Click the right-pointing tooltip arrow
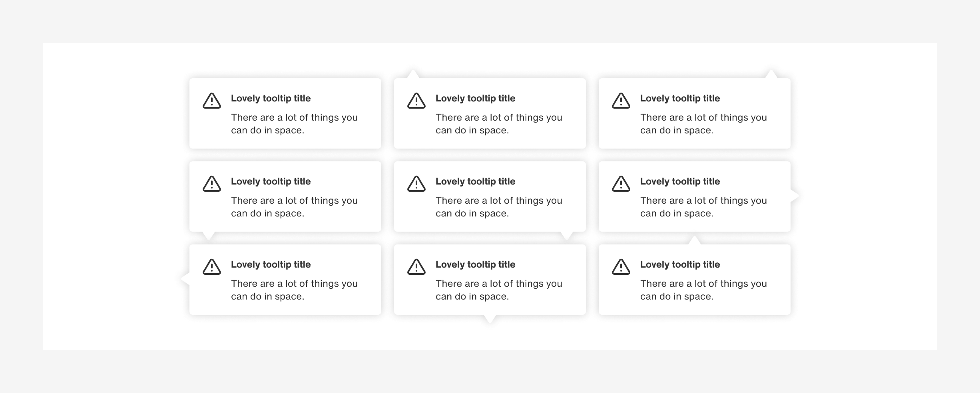 point(795,196)
